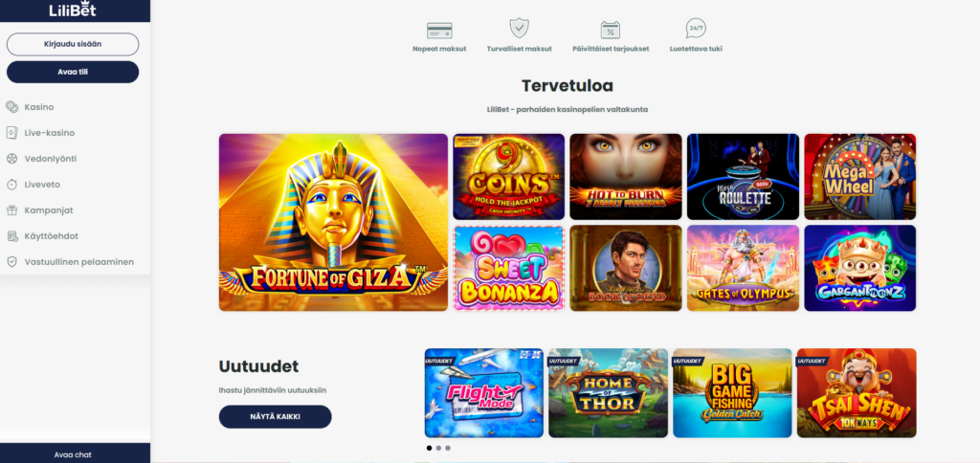This screenshot has width=980, height=463.
Task: Click the Päivittäiset tarjoukset calendar icon
Action: coord(610,30)
